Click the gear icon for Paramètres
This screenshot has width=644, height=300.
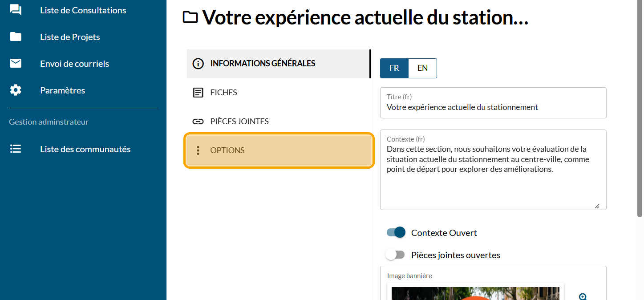click(x=16, y=90)
